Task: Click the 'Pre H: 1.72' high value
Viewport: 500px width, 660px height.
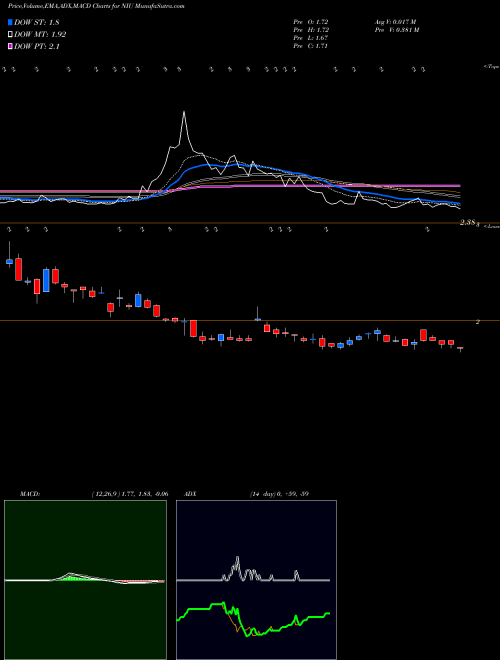Action: 311,30
